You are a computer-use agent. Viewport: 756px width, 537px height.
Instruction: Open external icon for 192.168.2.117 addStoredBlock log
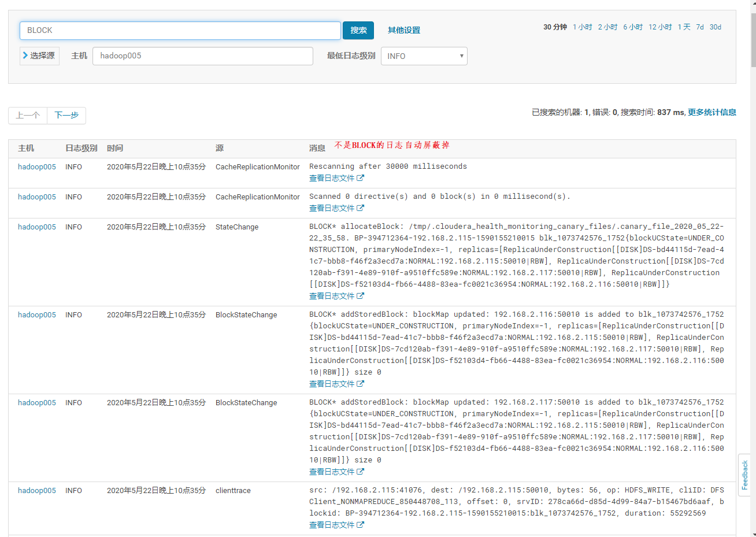(361, 472)
